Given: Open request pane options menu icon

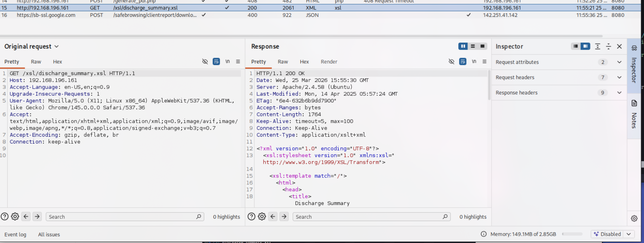Looking at the screenshot, I should point(238,61).
